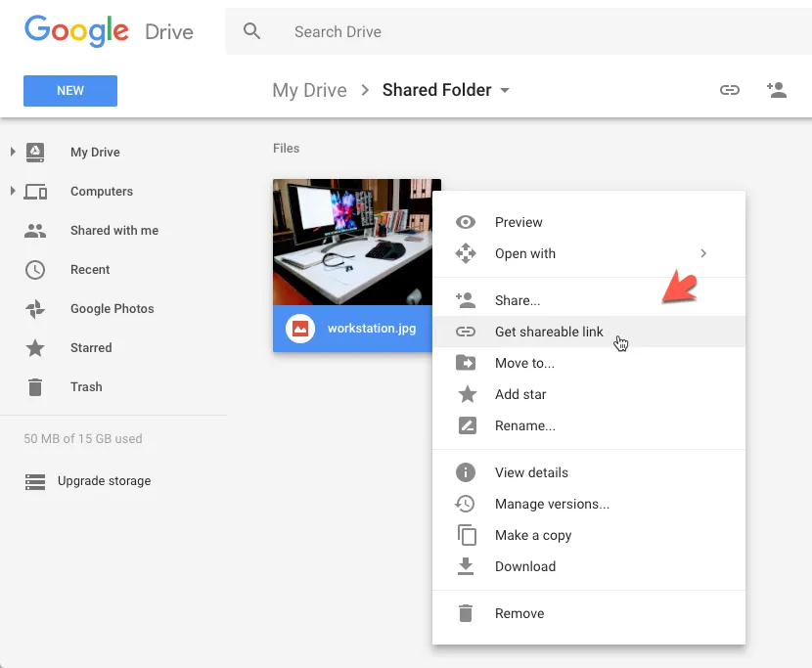Viewport: 812px width, 668px height.
Task: Select the Google Photos sidebar icon
Action: [34, 308]
